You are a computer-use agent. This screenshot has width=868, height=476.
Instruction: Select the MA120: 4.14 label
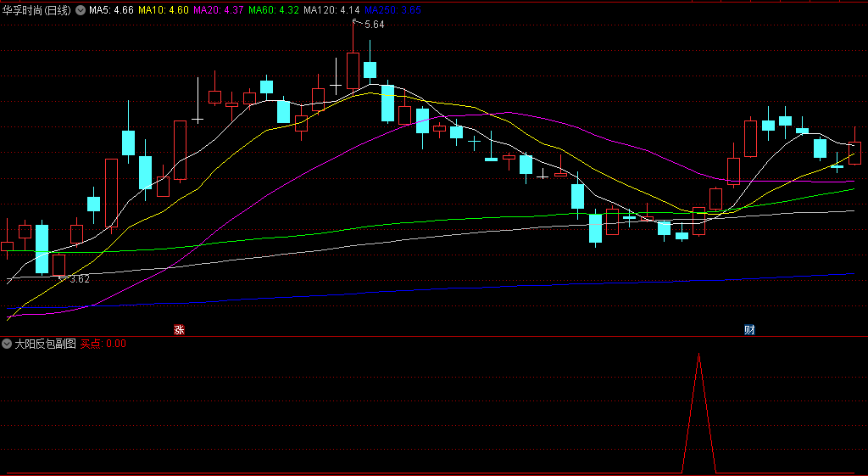pos(332,10)
